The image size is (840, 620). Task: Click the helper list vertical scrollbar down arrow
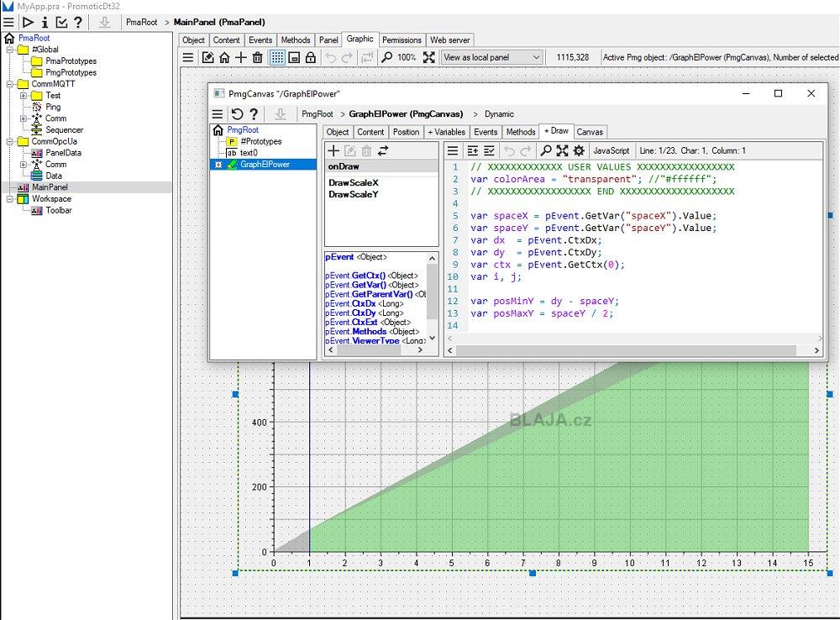point(432,338)
